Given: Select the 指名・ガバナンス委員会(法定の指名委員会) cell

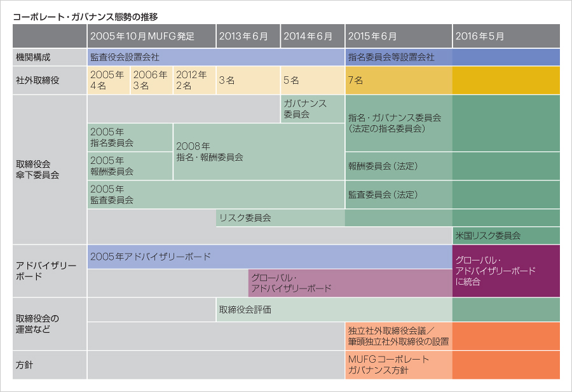Looking at the screenshot, I should (453, 123).
